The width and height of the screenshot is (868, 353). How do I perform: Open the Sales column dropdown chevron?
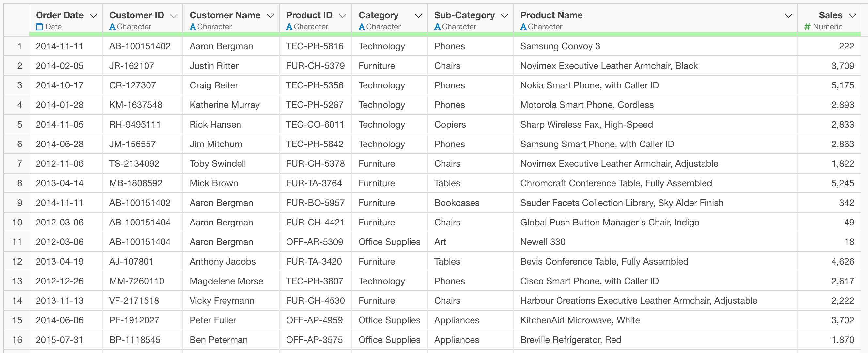click(852, 16)
